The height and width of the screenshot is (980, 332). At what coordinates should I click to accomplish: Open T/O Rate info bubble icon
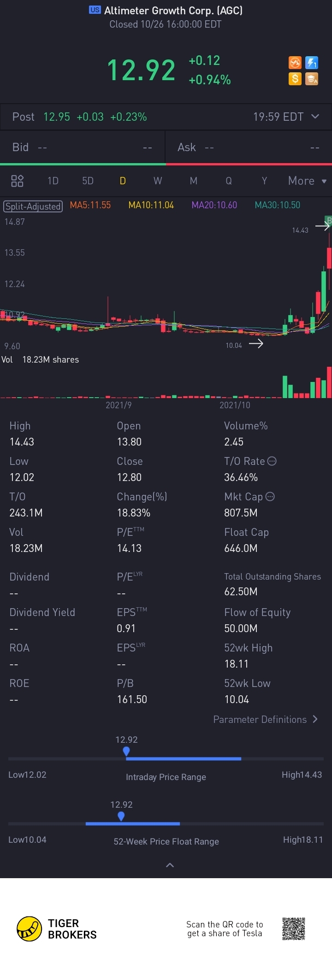(272, 461)
